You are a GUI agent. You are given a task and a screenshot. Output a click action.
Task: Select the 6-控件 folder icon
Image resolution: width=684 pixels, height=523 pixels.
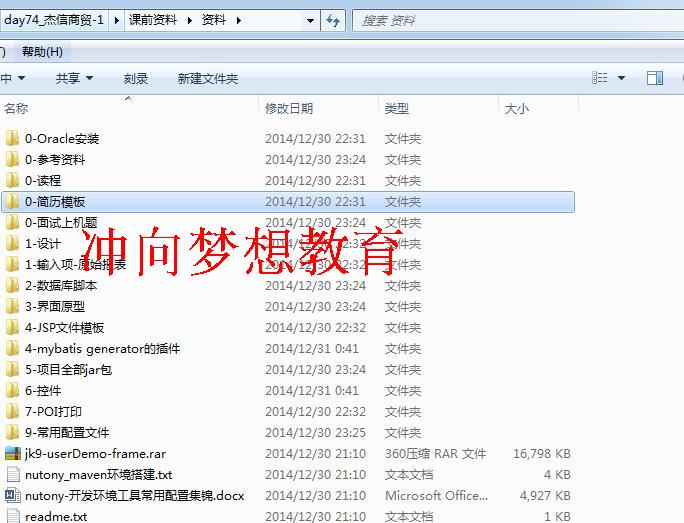click(x=13, y=390)
